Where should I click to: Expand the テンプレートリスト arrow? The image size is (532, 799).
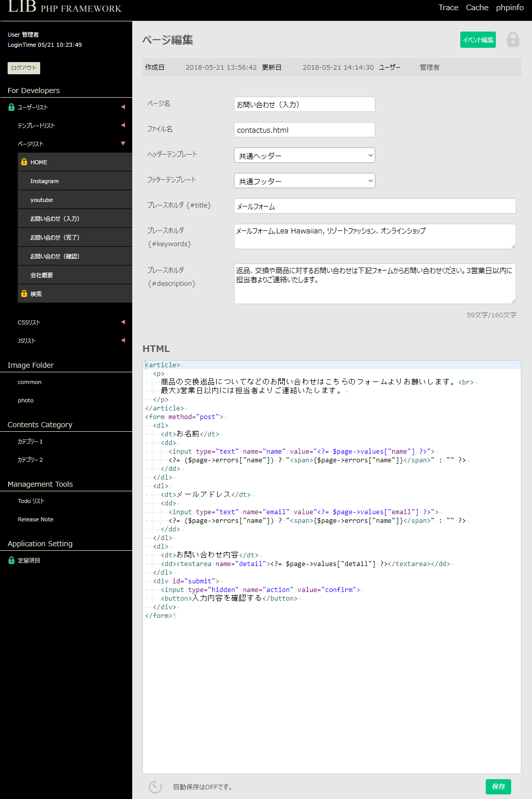pyautogui.click(x=123, y=125)
